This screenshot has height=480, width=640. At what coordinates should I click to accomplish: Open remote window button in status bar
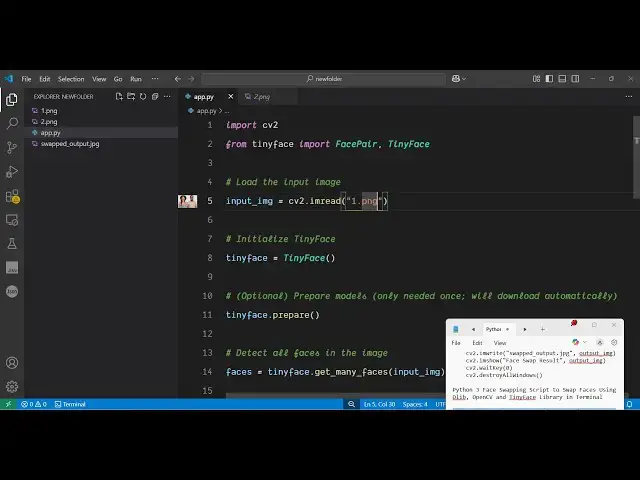pos(8,404)
